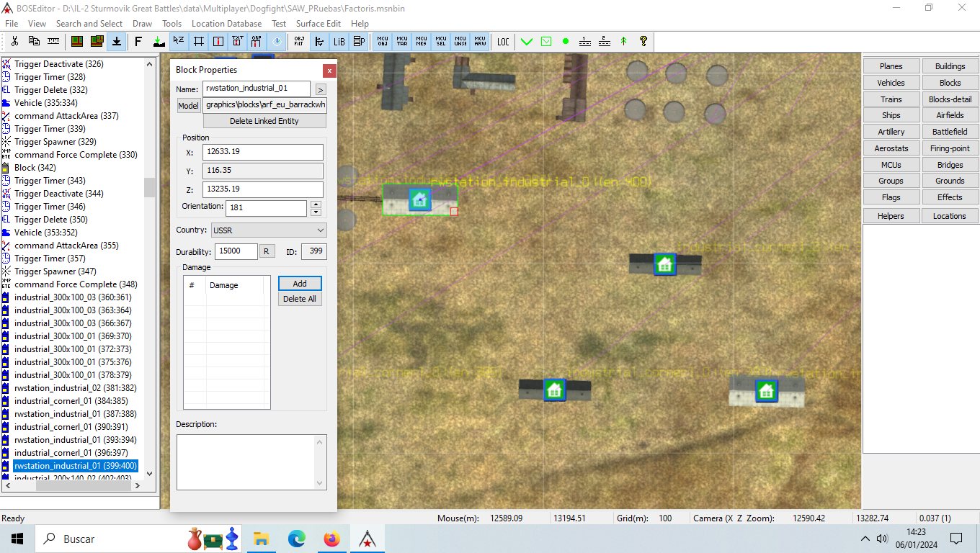Open the Draw menu
980x553 pixels.
pos(142,24)
